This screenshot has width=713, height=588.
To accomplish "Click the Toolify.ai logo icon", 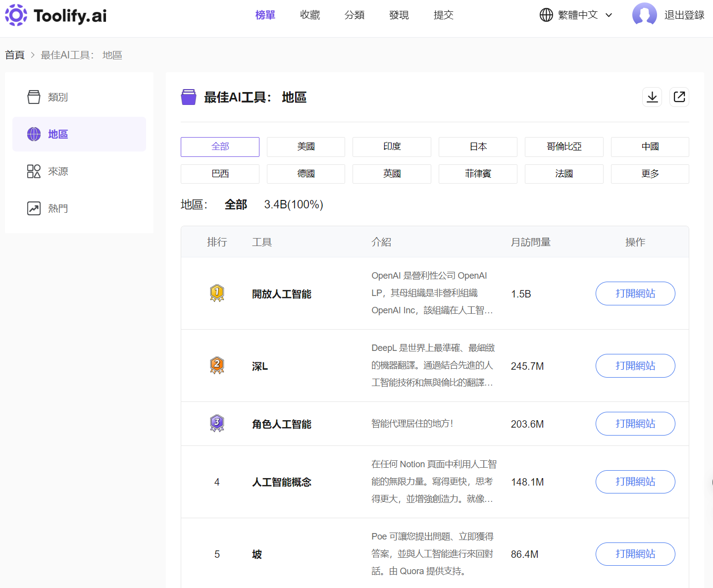I will (16, 15).
